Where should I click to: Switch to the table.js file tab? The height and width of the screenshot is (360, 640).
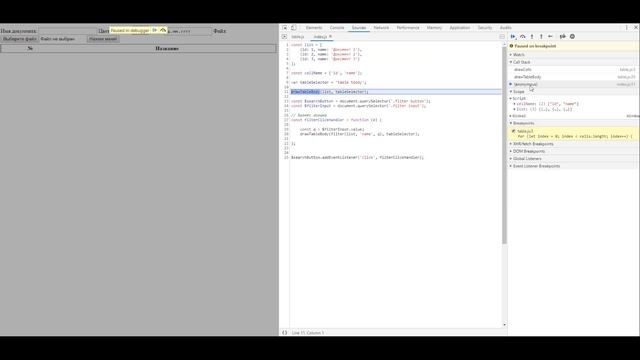pos(298,37)
